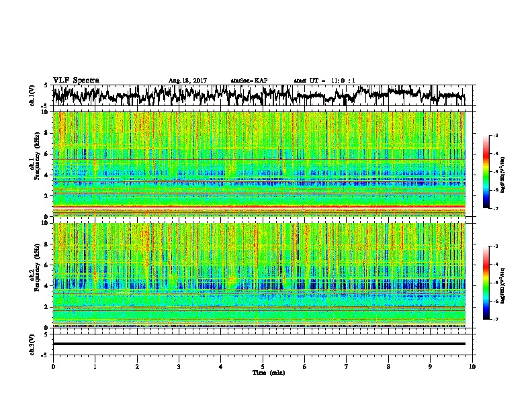Click the time axis tick label "4"
Viewport: 532px width, 411px height.
tap(221, 367)
